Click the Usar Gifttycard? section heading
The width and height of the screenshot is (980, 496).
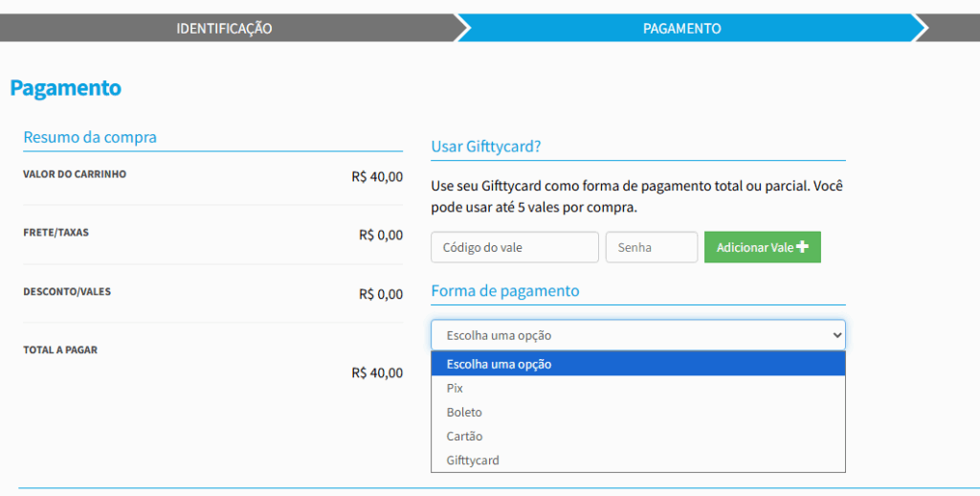(x=487, y=146)
